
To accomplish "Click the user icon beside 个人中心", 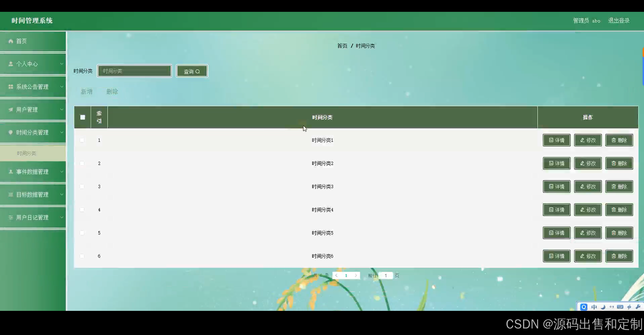I will coord(11,64).
